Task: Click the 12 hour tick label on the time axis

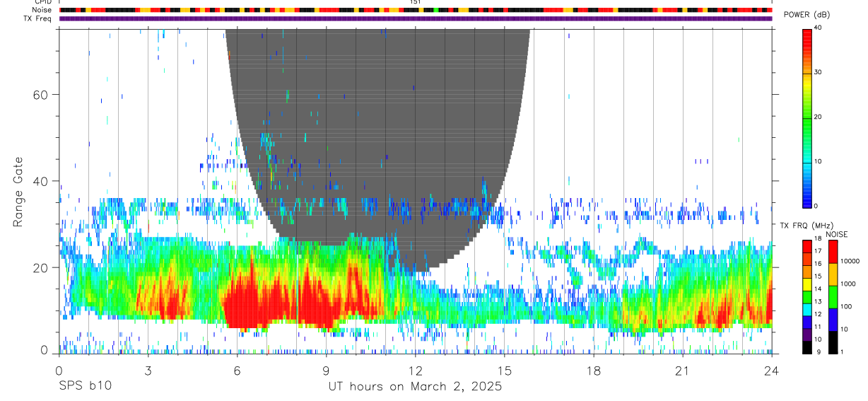Action: click(x=415, y=371)
